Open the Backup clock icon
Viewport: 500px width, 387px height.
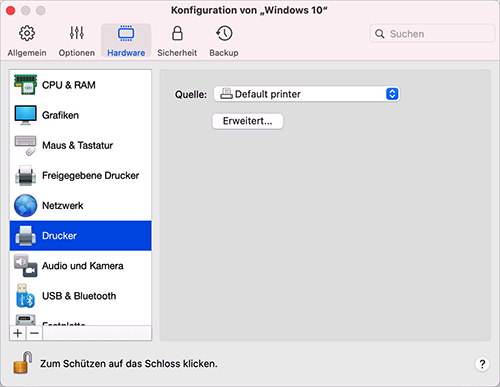point(224,33)
